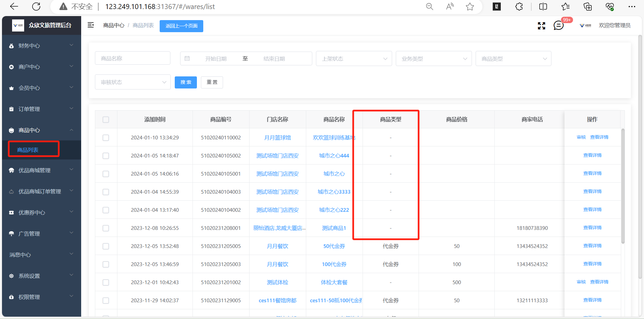The width and height of the screenshot is (644, 319).
Task: Click the browser back arrow
Action: [x=14, y=6]
